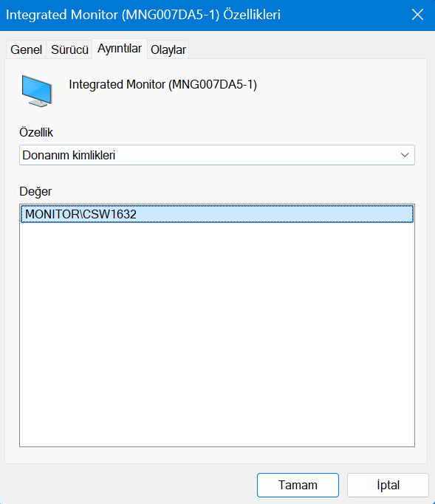Go to the Olaylar tab

pyautogui.click(x=168, y=49)
